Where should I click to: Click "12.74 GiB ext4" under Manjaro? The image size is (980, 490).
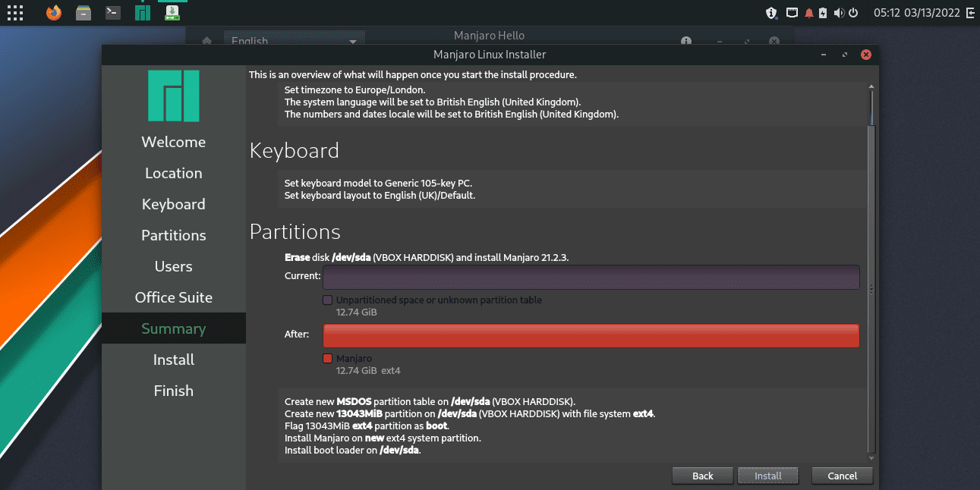click(x=368, y=370)
